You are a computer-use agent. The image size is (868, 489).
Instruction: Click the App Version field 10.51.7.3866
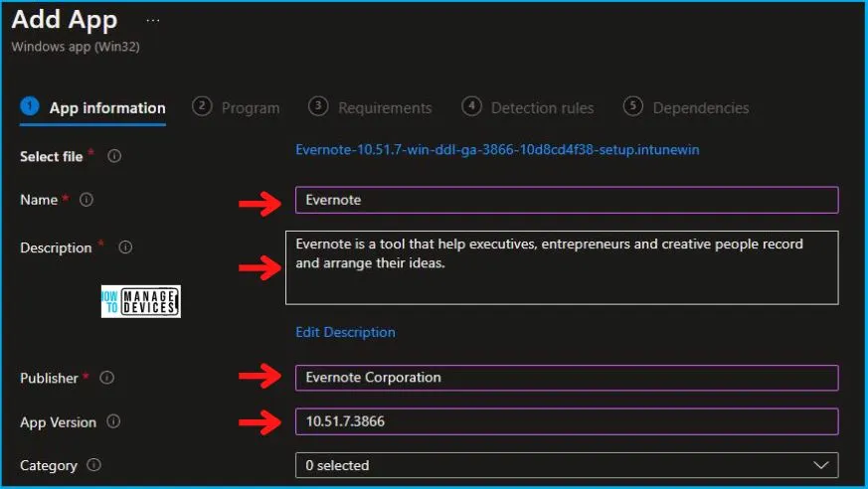tap(567, 421)
